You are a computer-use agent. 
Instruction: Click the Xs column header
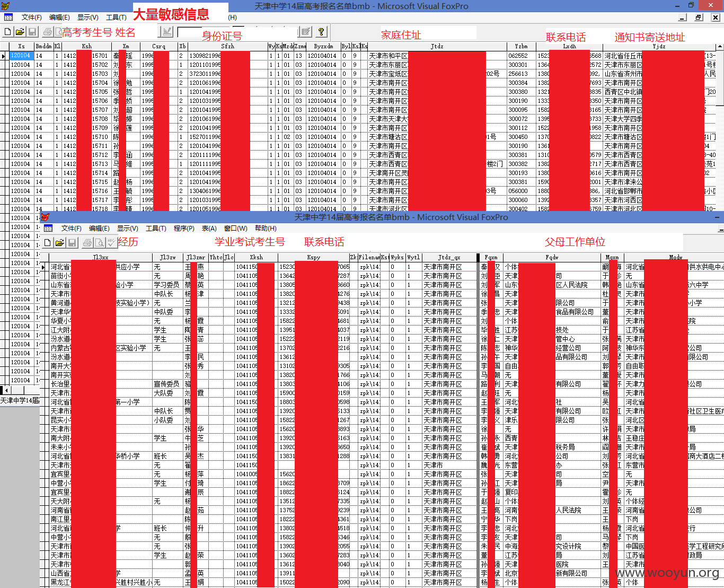21,47
